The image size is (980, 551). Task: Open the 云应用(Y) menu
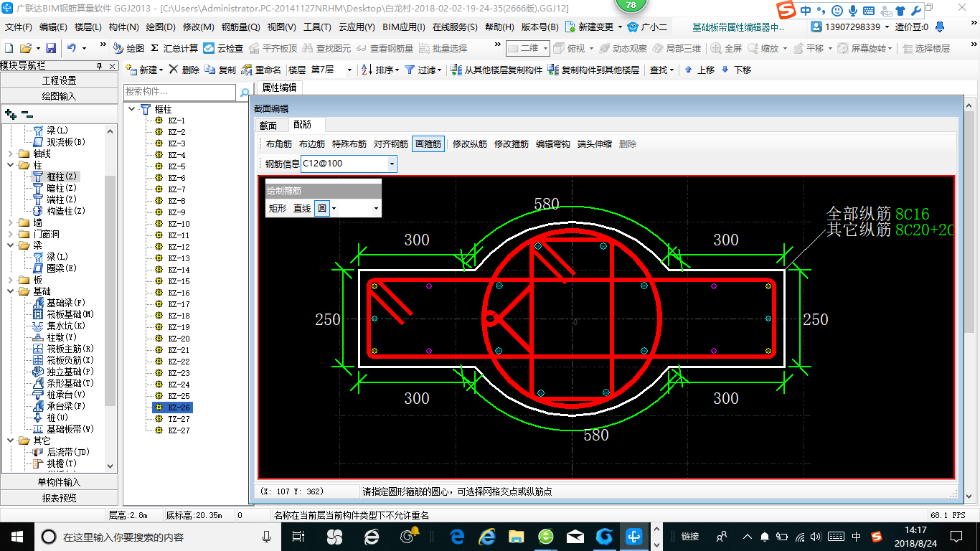(357, 27)
